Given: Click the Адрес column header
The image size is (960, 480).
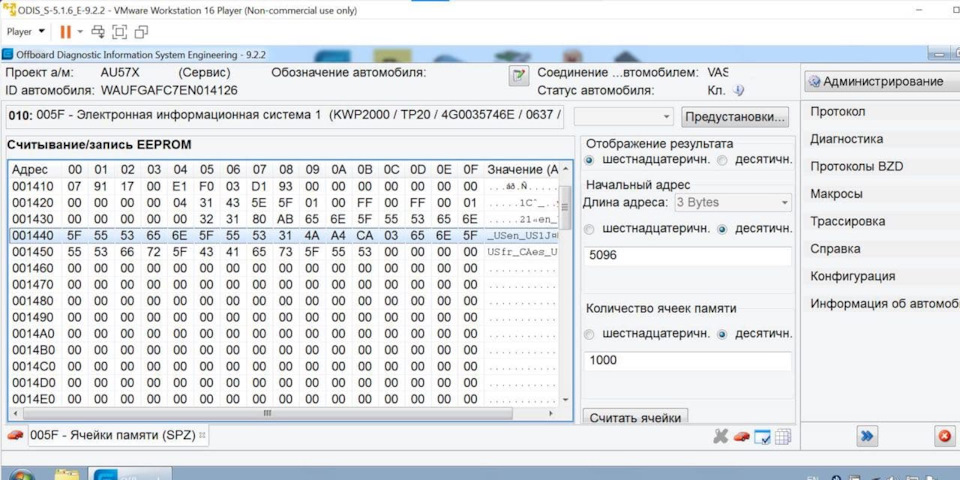Looking at the screenshot, I should tap(36, 170).
